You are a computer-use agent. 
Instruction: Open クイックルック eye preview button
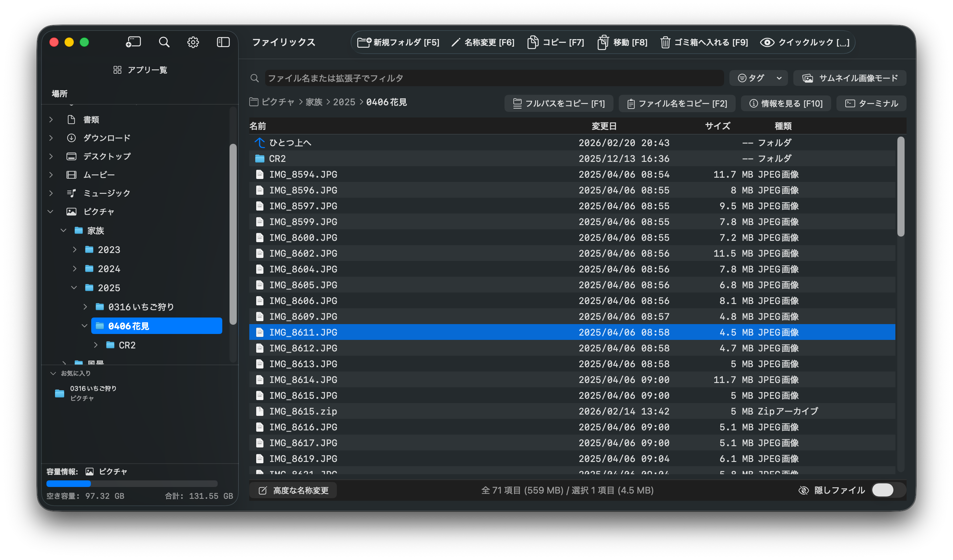(805, 42)
